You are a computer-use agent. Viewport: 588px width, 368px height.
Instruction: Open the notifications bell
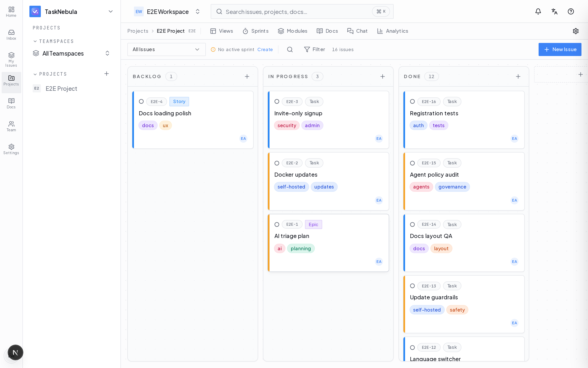538,11
